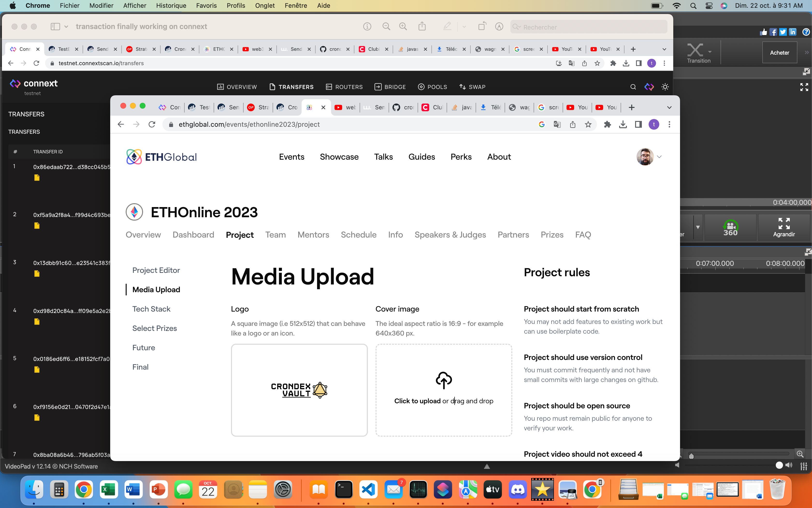Open Finder from the Dock

click(x=34, y=490)
